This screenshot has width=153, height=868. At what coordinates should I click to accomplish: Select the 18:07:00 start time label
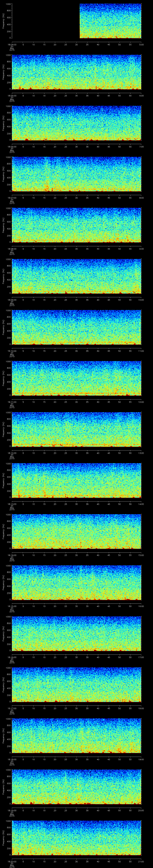click(x=12, y=198)
